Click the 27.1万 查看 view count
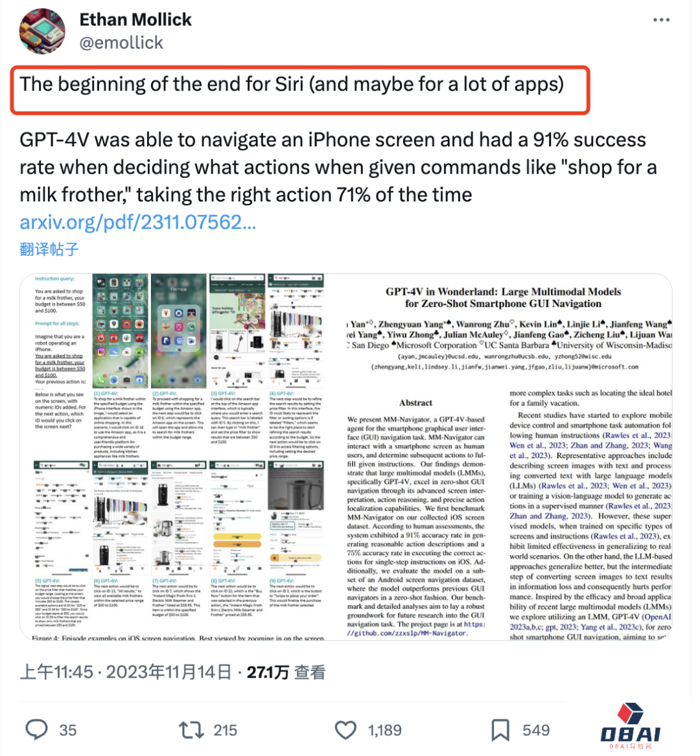Viewport: 700px width, 756px height. coord(286,672)
